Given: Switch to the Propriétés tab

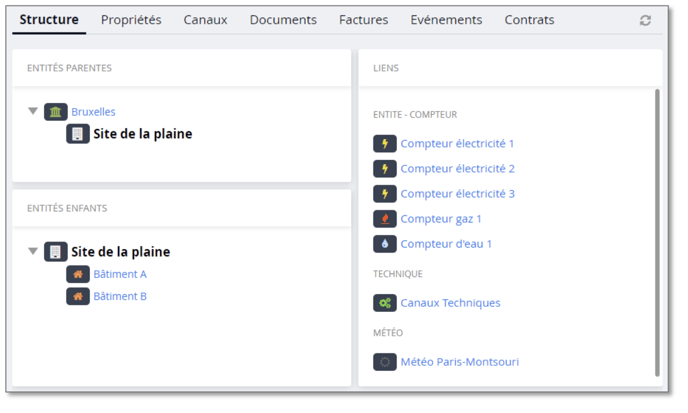Looking at the screenshot, I should [131, 20].
